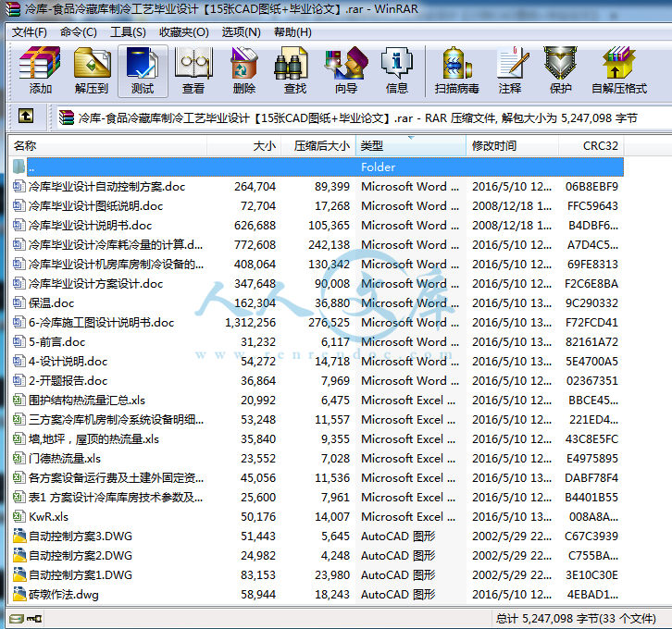Viewport: 672px width, 629px height.
Task: Click the key icon in status bar
Action: coord(34,619)
